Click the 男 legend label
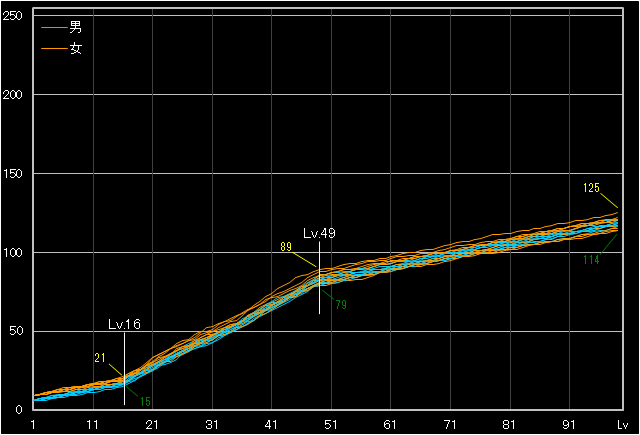 tap(76, 27)
